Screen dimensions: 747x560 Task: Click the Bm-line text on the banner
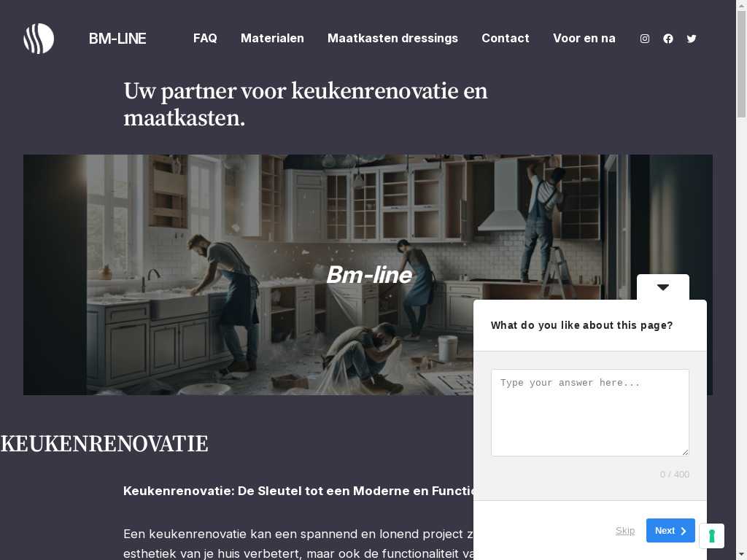click(369, 275)
